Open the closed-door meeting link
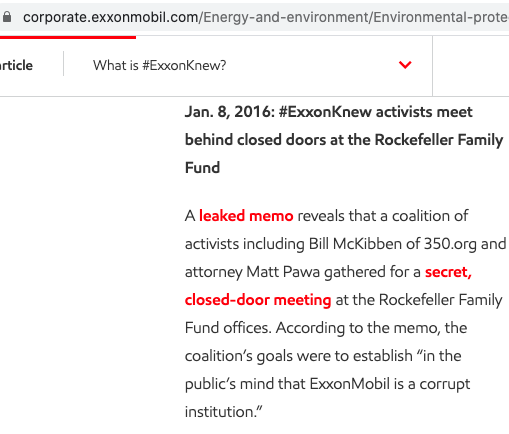Viewport: 509px width, 434px height. (x=258, y=300)
